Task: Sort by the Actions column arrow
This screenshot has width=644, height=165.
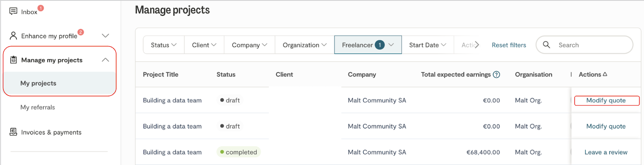Action: (x=605, y=74)
